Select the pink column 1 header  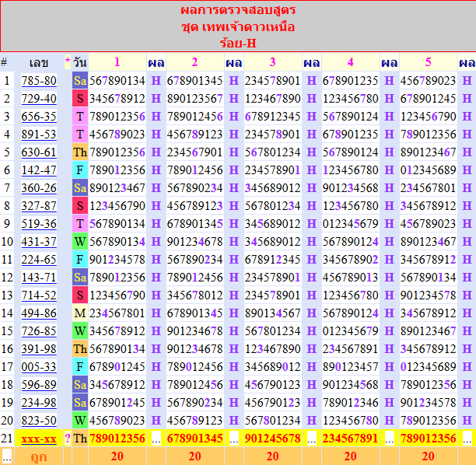click(117, 62)
